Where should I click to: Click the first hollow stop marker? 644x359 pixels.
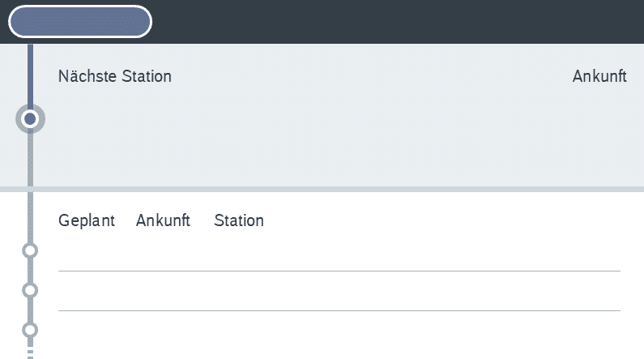pyautogui.click(x=30, y=250)
